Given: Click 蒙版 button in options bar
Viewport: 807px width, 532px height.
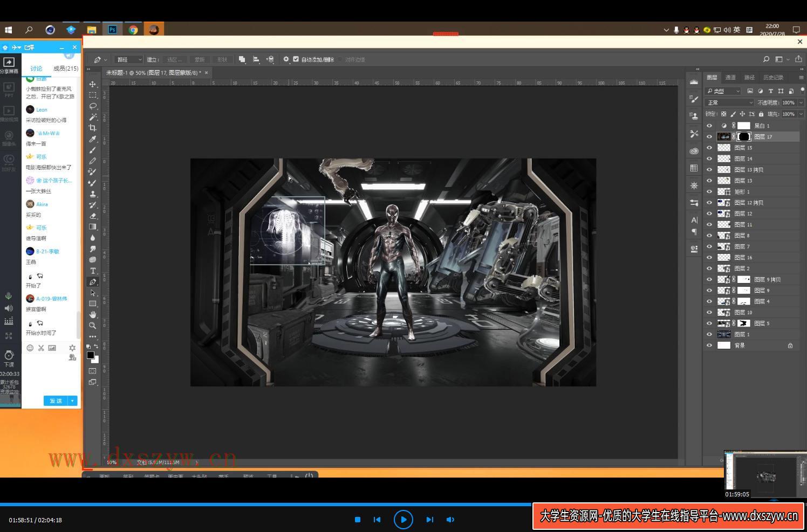Looking at the screenshot, I should 200,59.
